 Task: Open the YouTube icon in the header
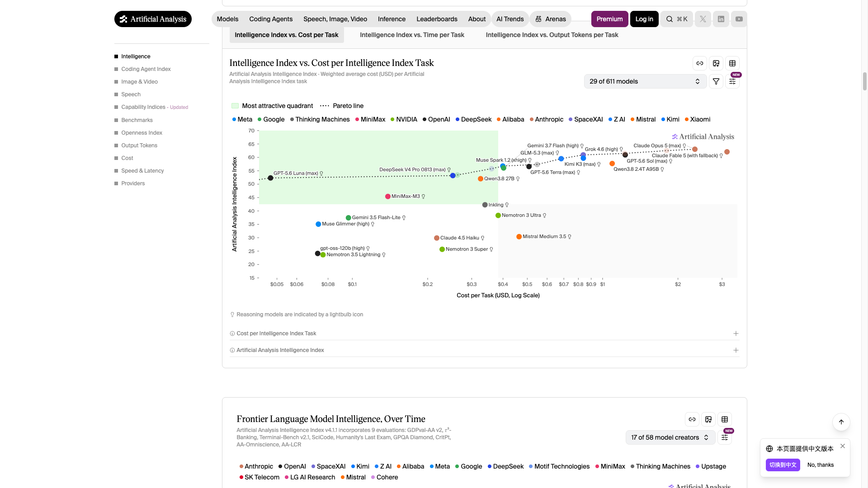739,19
